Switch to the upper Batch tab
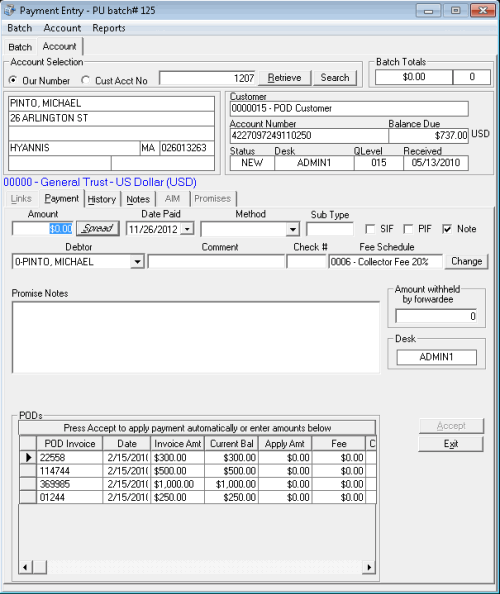The height and width of the screenshot is (594, 500). pyautogui.click(x=20, y=47)
